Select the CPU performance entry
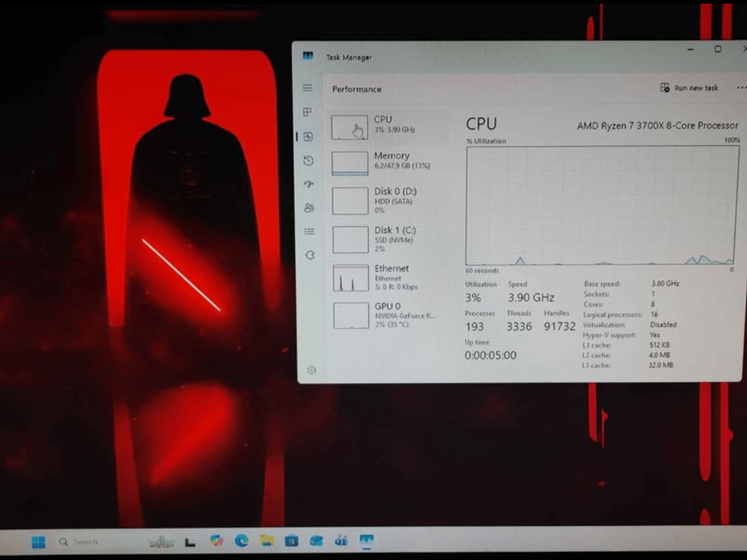Screen dimensions: 747x560 [x=389, y=127]
